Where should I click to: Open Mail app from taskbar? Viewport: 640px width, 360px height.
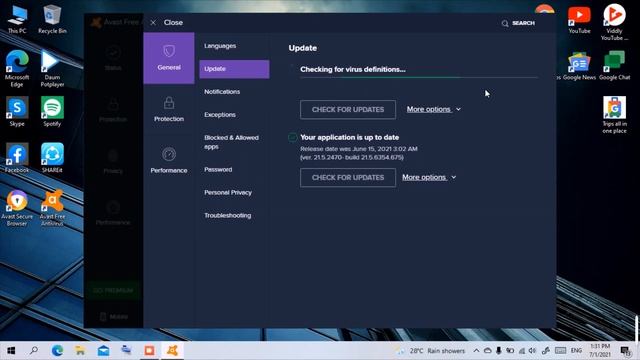click(x=103, y=351)
